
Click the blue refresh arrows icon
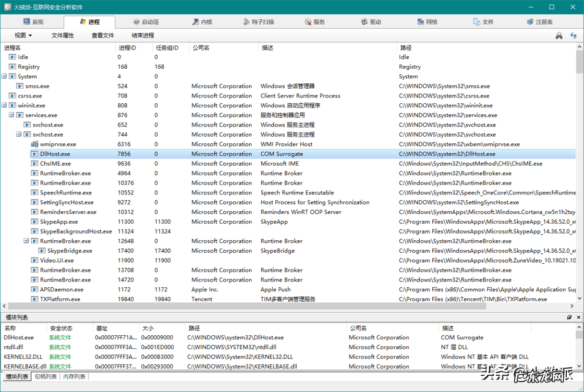click(x=574, y=36)
